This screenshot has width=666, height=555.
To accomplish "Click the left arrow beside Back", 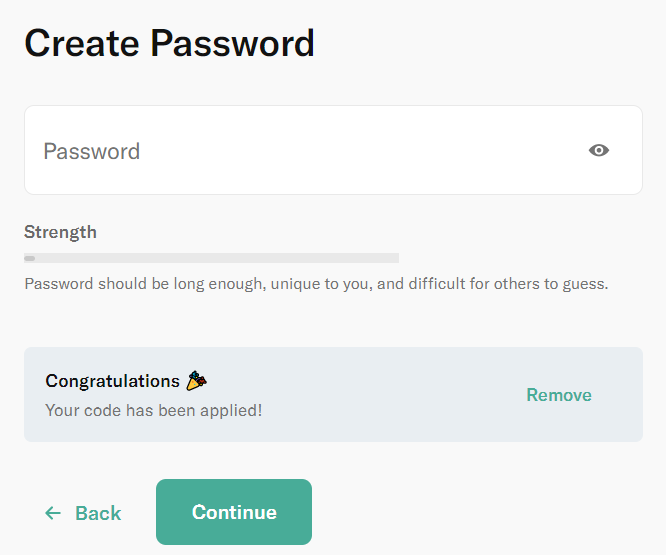I will tap(53, 513).
